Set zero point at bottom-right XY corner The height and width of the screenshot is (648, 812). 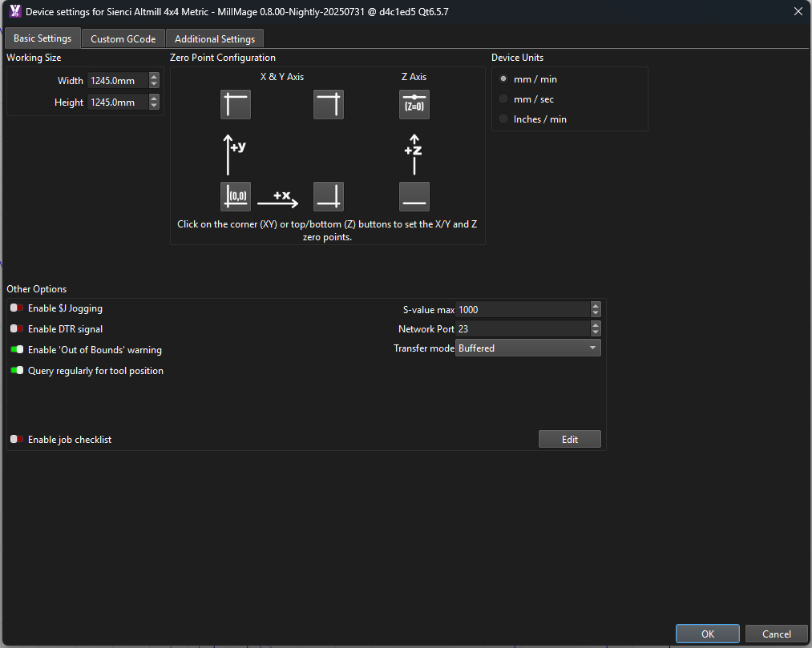point(328,195)
